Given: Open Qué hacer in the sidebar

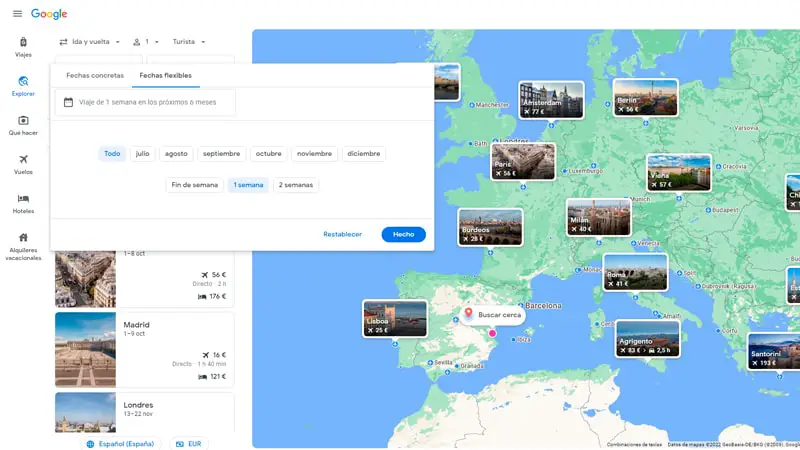Looking at the screenshot, I should [23, 126].
